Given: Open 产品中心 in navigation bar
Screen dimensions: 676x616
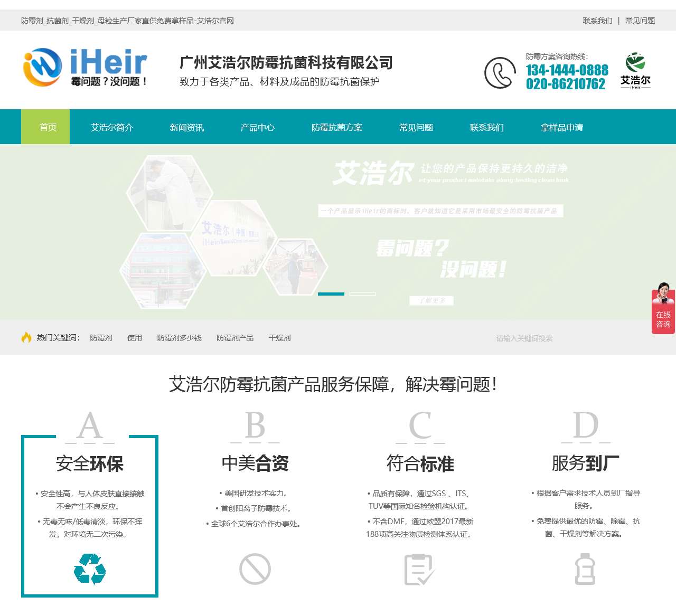Looking at the screenshot, I should click(x=258, y=127).
